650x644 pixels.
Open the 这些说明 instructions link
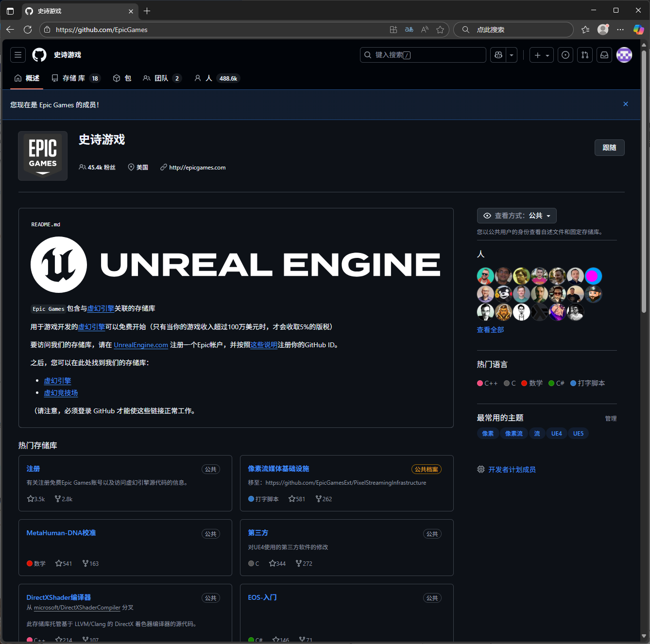click(x=264, y=345)
